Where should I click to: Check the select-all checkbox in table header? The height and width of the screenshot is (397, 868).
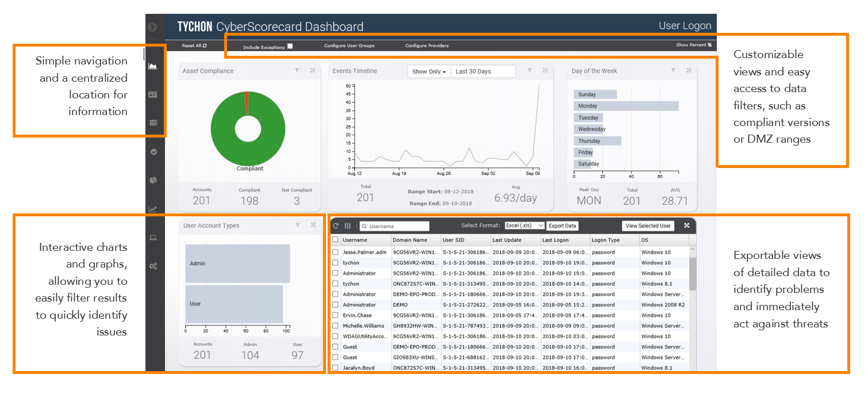(336, 240)
